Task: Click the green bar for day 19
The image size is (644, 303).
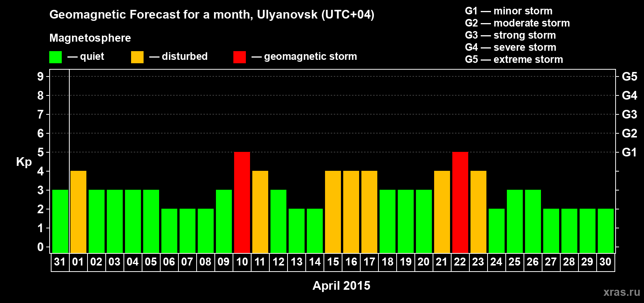Action: click(x=406, y=221)
